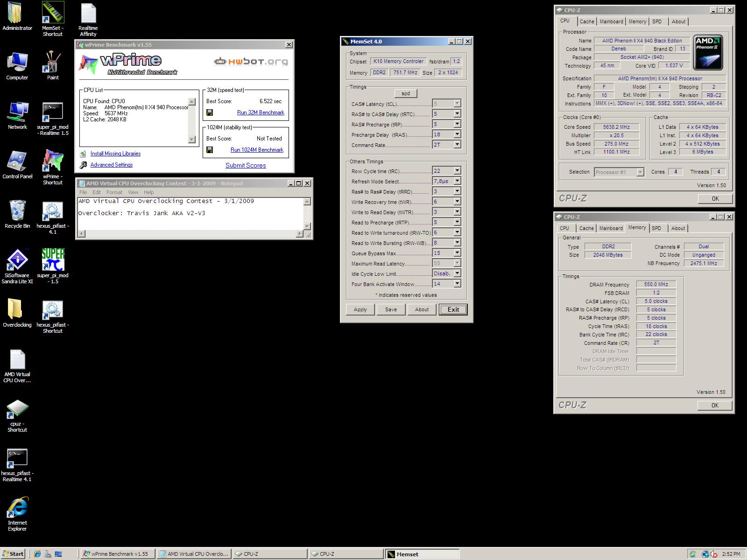Click the wPrime CPU list scrollbar down arrow

coord(191,140)
